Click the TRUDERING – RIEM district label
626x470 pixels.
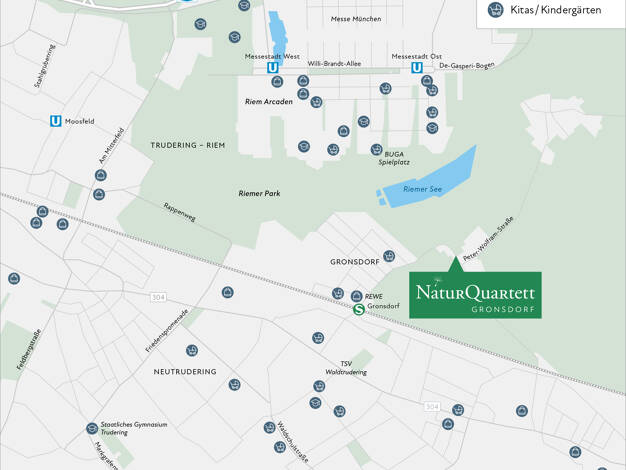coord(188,145)
